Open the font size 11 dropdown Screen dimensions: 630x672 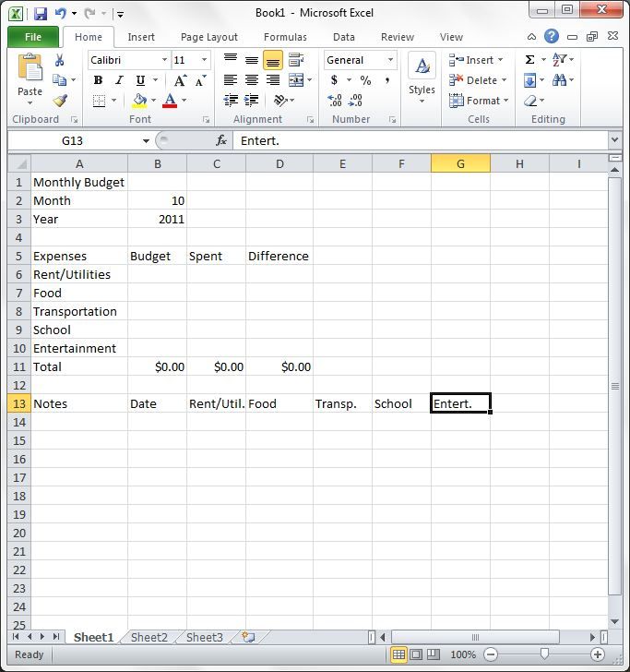tap(204, 60)
